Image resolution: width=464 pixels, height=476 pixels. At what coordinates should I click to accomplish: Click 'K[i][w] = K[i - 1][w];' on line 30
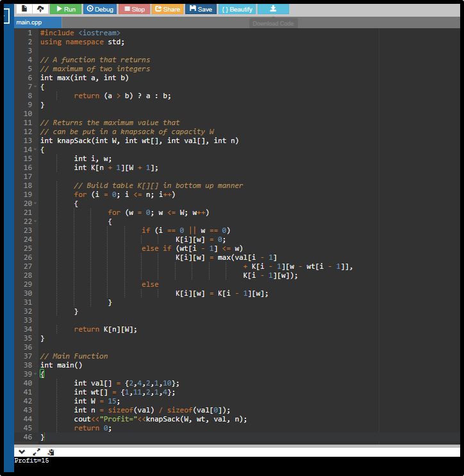pos(222,293)
